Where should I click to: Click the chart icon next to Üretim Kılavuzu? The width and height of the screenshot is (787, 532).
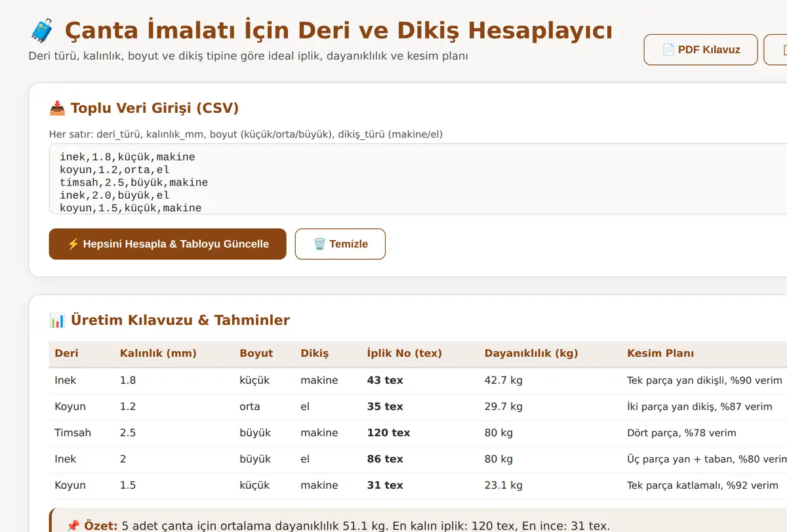click(57, 320)
